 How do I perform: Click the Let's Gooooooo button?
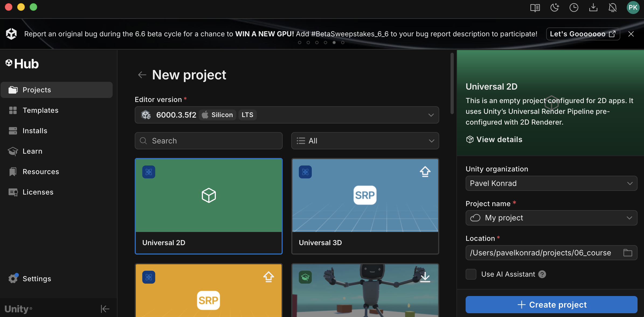tap(583, 34)
